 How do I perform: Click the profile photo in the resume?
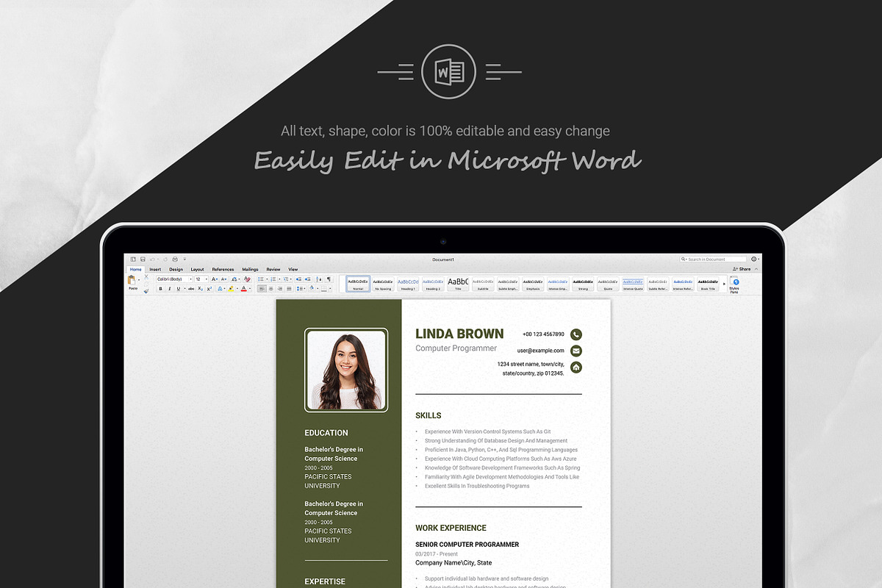[x=345, y=370]
